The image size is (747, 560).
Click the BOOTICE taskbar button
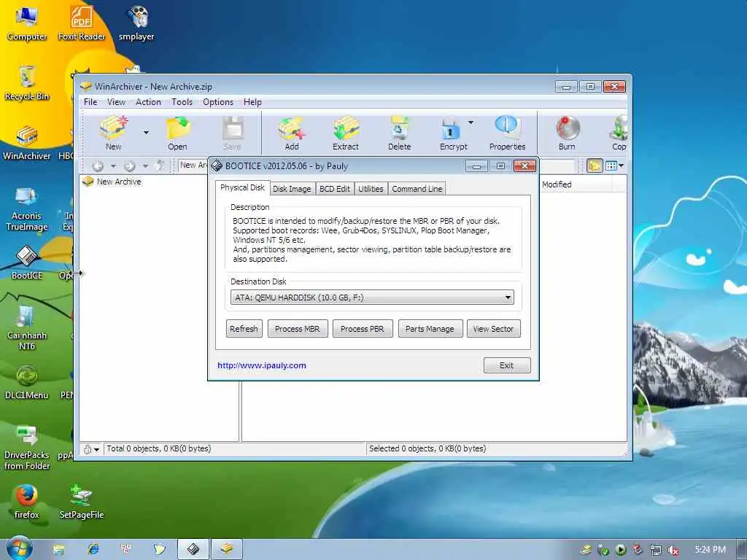click(193, 550)
